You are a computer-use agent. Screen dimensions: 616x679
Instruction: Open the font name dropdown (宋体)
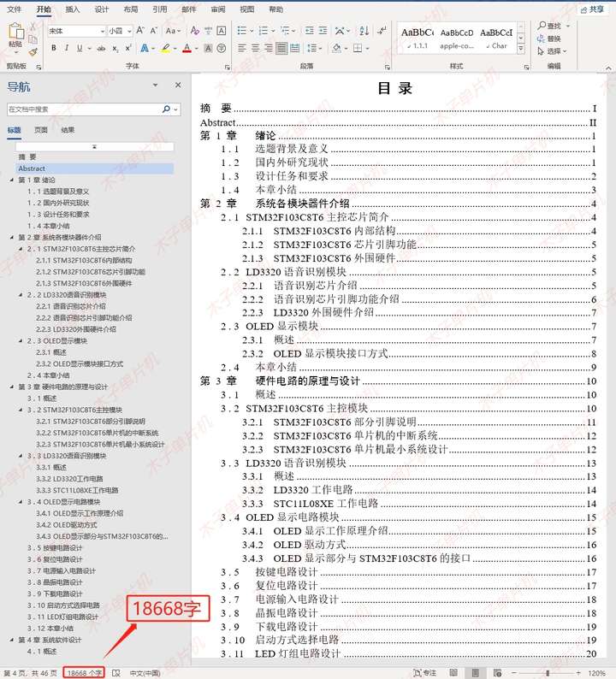coord(103,31)
